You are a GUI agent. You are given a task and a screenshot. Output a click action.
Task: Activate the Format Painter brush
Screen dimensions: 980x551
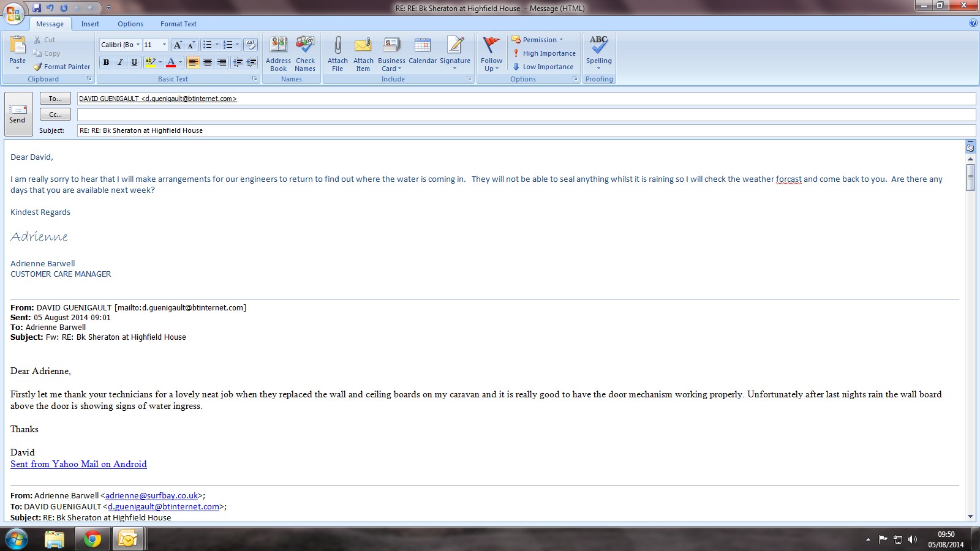point(61,67)
